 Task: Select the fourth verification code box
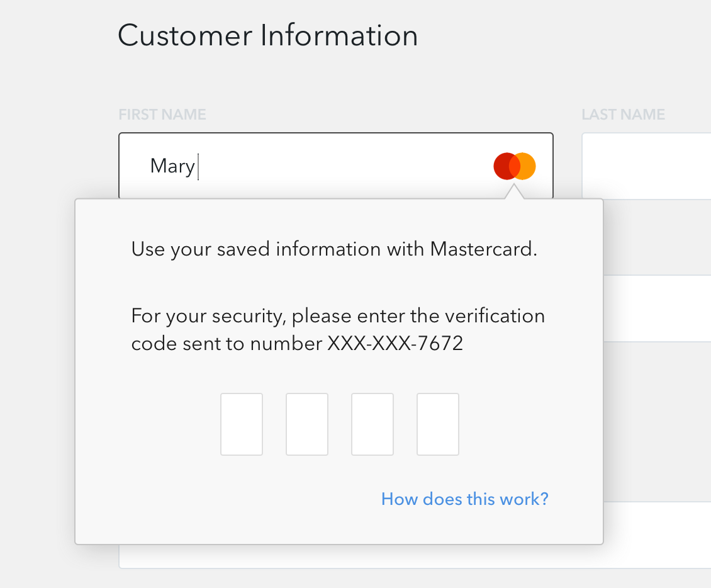tap(438, 424)
